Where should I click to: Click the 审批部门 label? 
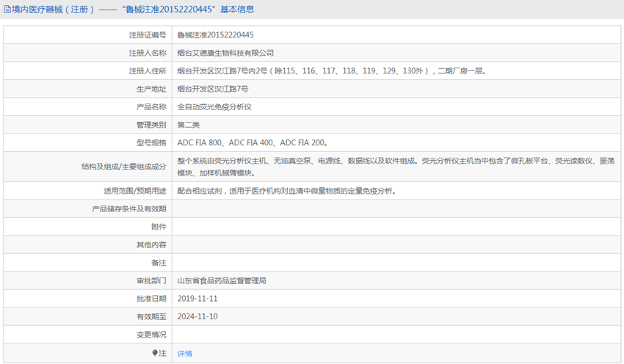(x=151, y=280)
